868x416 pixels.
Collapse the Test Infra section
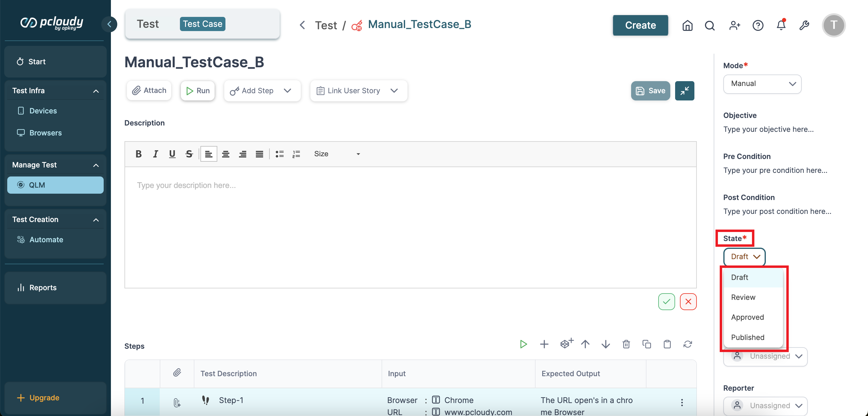click(x=96, y=91)
